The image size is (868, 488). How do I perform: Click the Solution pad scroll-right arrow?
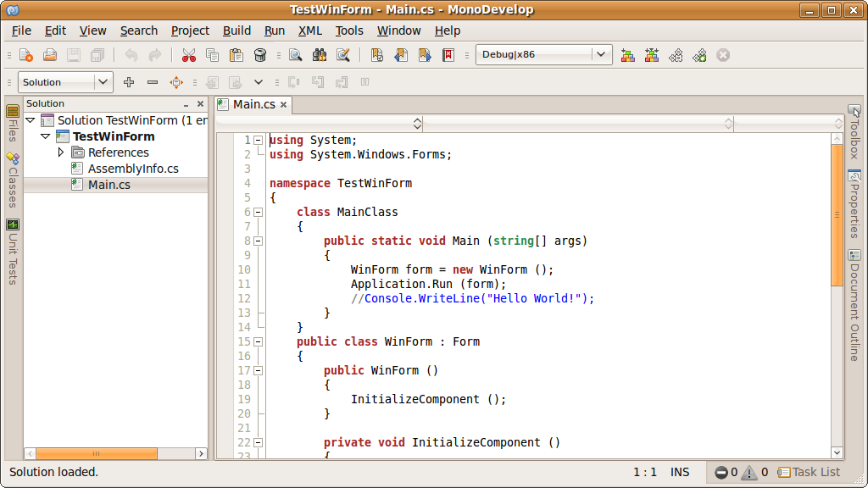click(x=201, y=454)
